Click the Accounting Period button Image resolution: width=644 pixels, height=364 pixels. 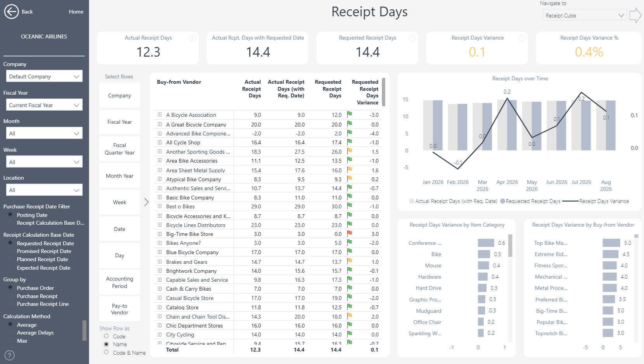[119, 282]
